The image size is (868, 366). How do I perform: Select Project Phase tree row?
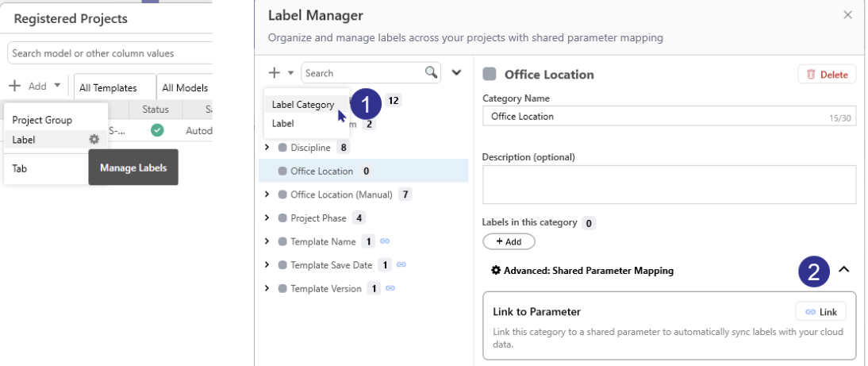click(x=363, y=218)
